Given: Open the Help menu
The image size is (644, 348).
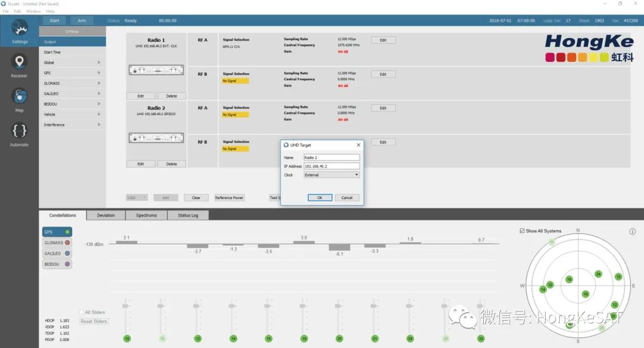Looking at the screenshot, I should (50, 11).
